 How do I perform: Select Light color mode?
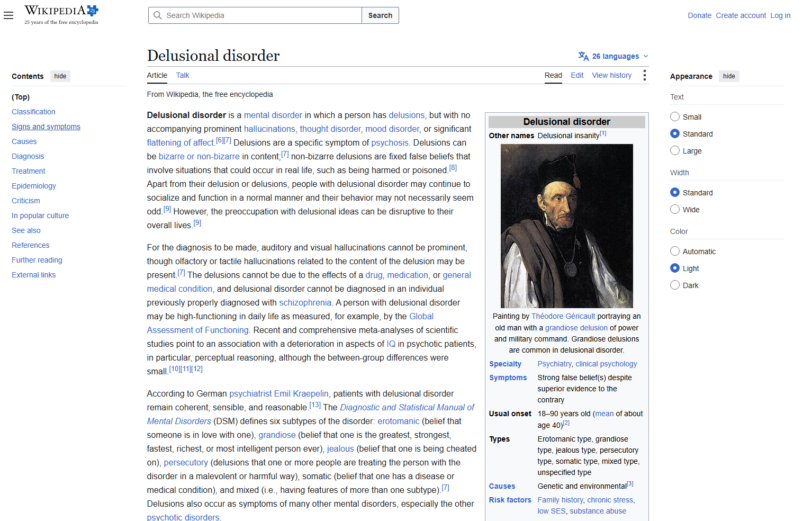point(675,268)
